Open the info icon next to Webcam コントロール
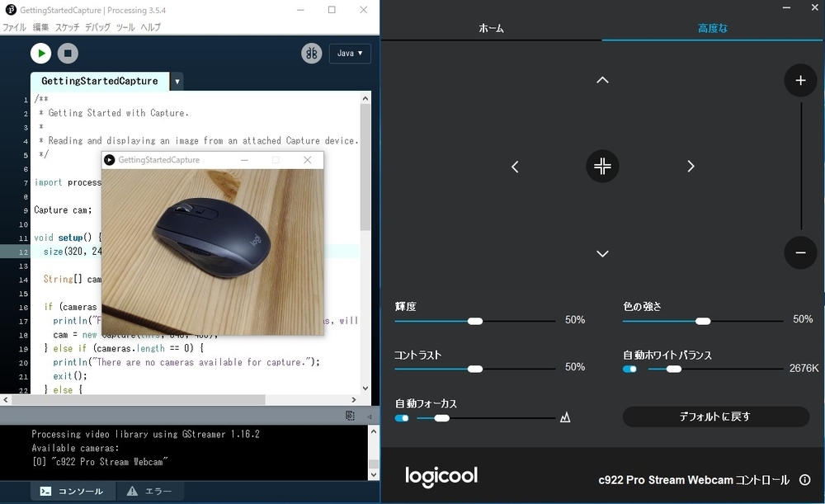Image resolution: width=825 pixels, height=504 pixels. 804,480
